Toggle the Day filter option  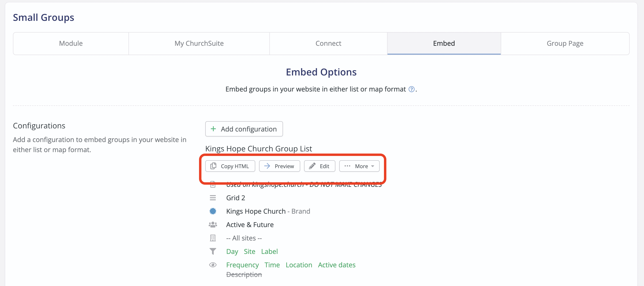(232, 252)
